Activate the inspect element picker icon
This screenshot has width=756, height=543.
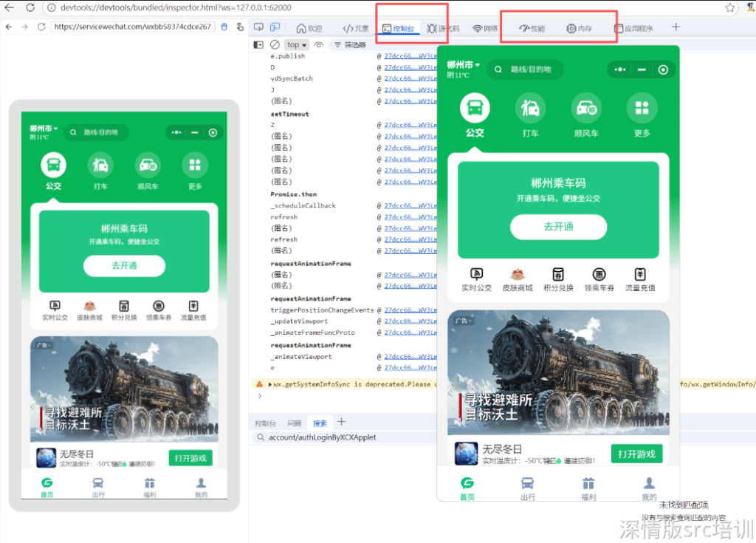258,27
